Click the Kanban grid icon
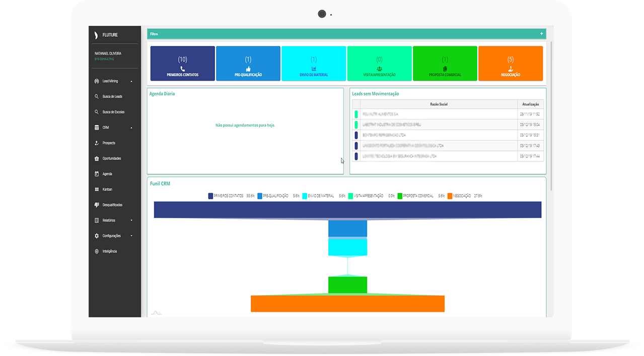This screenshot has width=644, height=356. [97, 190]
